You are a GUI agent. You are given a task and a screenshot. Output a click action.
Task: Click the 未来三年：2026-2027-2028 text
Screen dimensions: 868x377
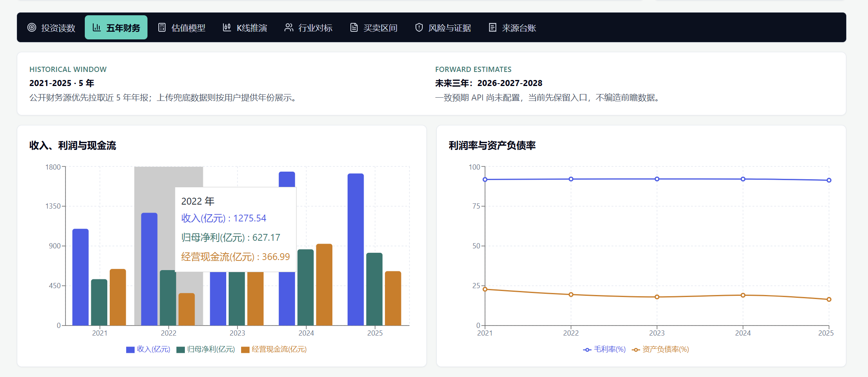tap(489, 83)
